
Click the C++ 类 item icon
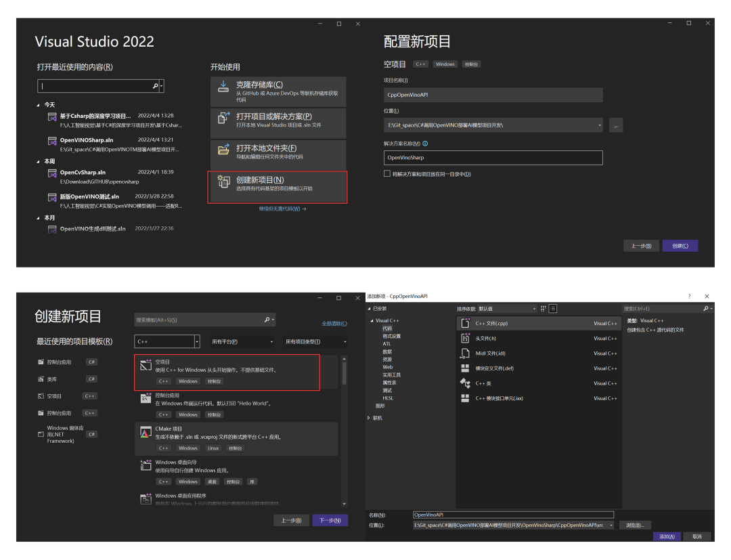click(465, 383)
